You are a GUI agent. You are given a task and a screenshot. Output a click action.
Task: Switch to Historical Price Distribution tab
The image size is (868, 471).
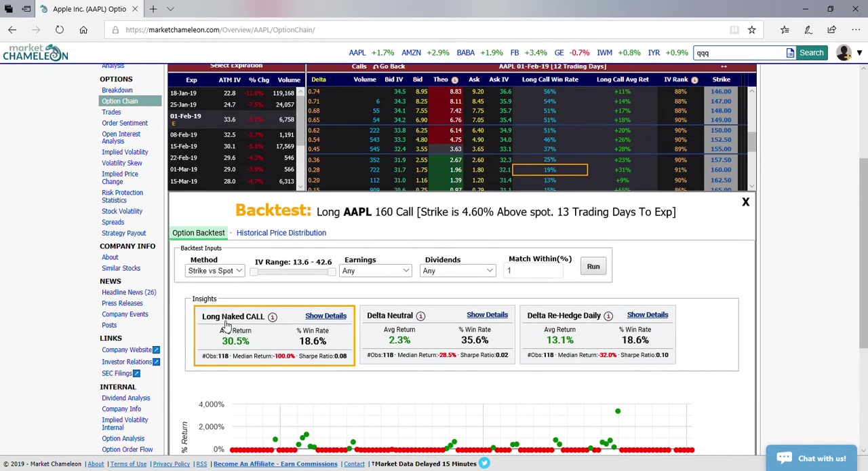coord(281,233)
